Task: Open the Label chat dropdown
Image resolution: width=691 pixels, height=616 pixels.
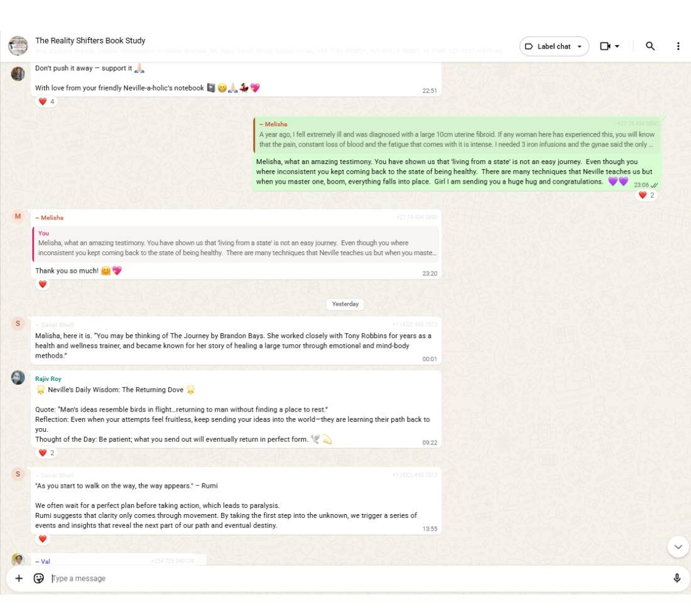Action: pyautogui.click(x=554, y=47)
